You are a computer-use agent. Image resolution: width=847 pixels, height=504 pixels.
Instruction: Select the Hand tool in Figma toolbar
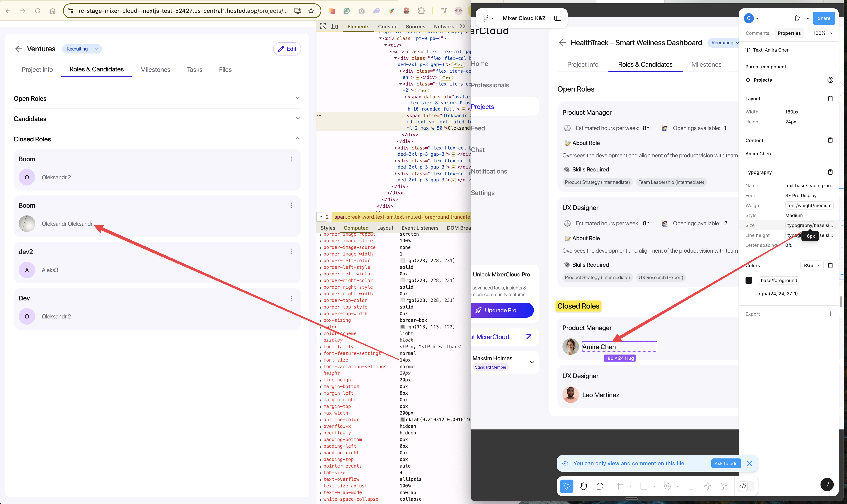click(x=583, y=486)
